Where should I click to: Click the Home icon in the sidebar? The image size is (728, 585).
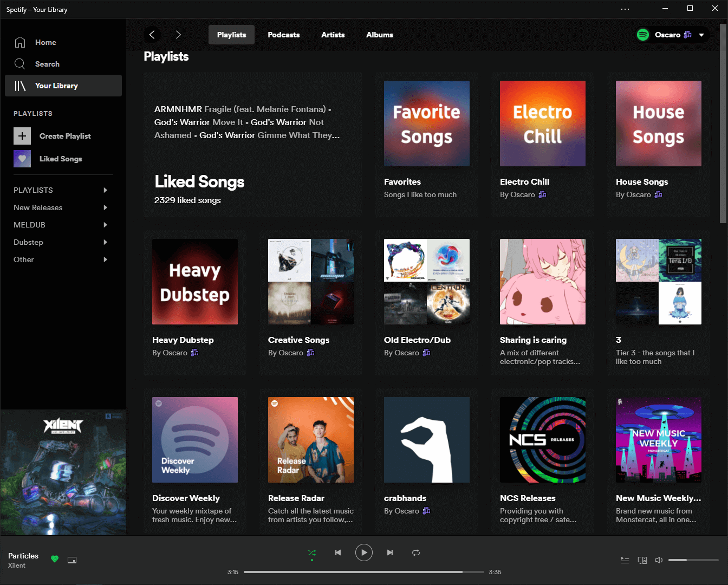[20, 42]
